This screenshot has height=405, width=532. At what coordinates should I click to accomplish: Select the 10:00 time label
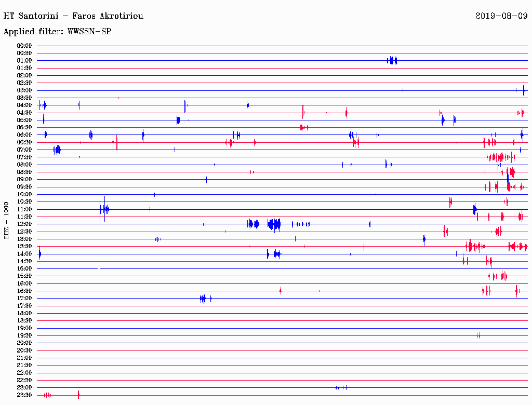[24, 194]
